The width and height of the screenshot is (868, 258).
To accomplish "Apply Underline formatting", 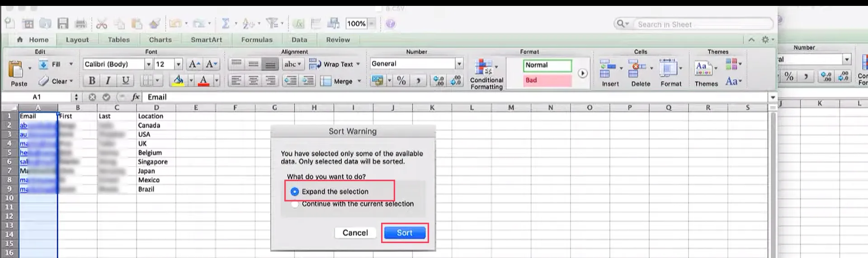I will 125,81.
